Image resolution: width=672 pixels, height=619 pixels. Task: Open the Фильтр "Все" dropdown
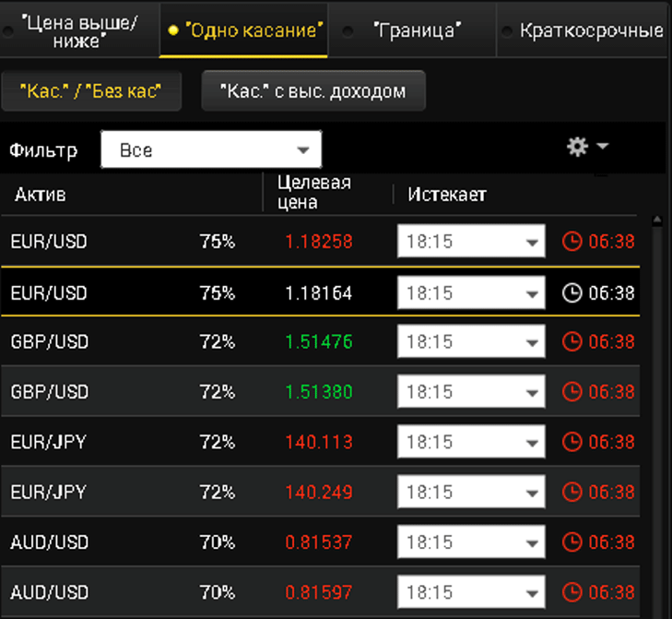pos(211,149)
